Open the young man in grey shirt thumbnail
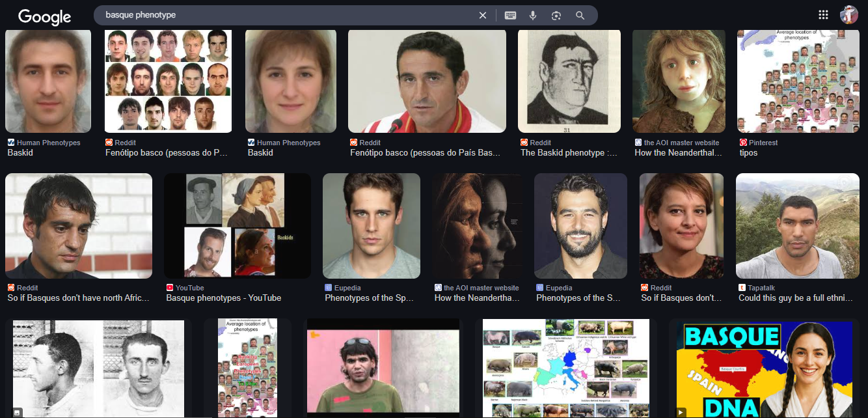 point(372,226)
